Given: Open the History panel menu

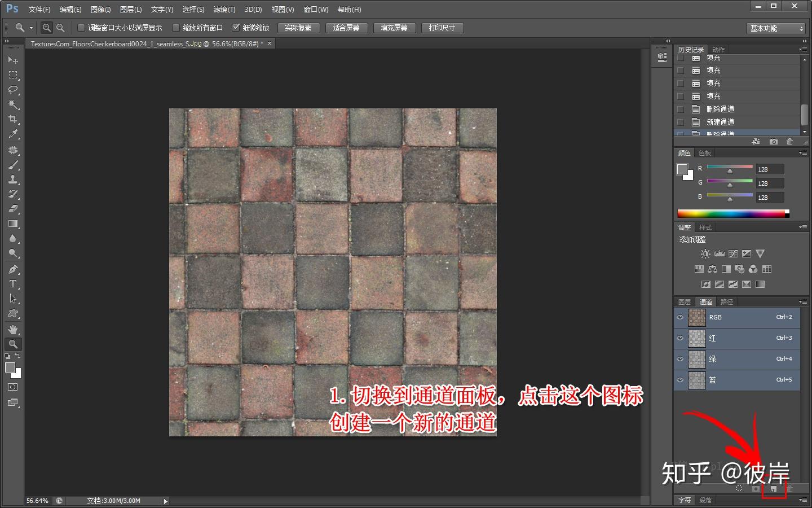Looking at the screenshot, I should pyautogui.click(x=803, y=49).
